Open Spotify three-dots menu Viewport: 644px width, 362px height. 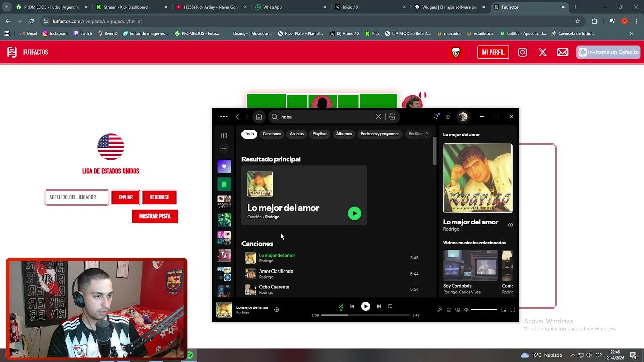(x=224, y=117)
